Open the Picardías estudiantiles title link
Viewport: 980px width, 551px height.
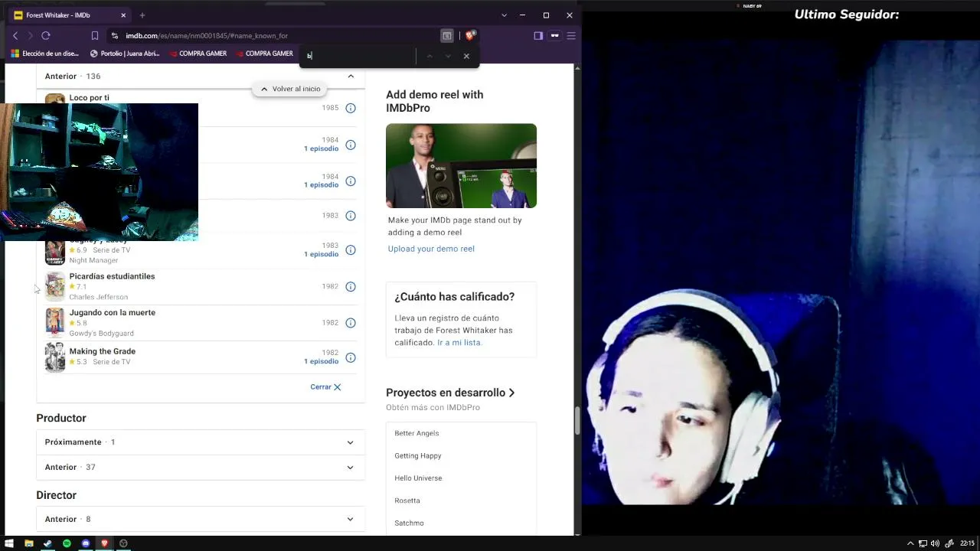[112, 276]
